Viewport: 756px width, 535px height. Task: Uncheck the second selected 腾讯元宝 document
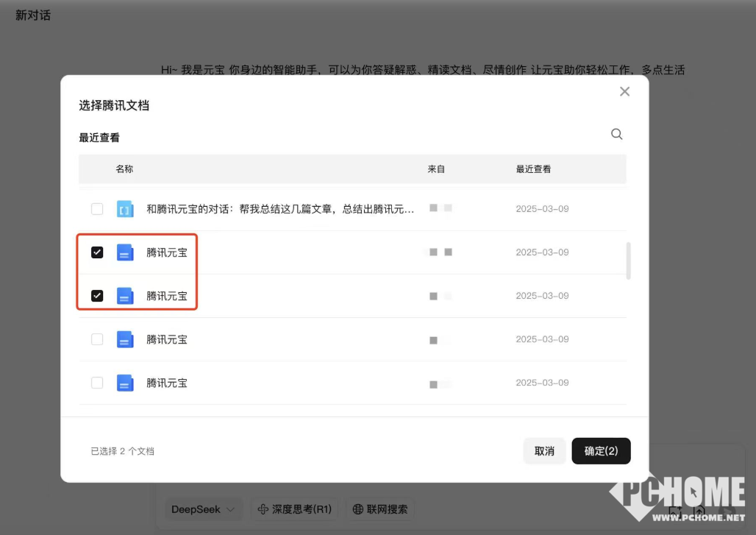click(x=97, y=296)
